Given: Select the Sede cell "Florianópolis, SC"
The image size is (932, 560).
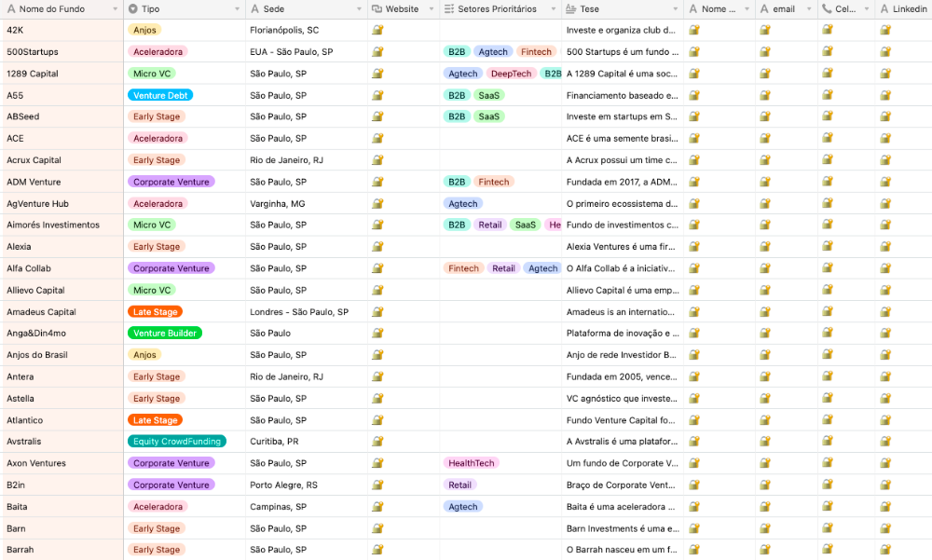Looking at the screenshot, I should pyautogui.click(x=306, y=30).
